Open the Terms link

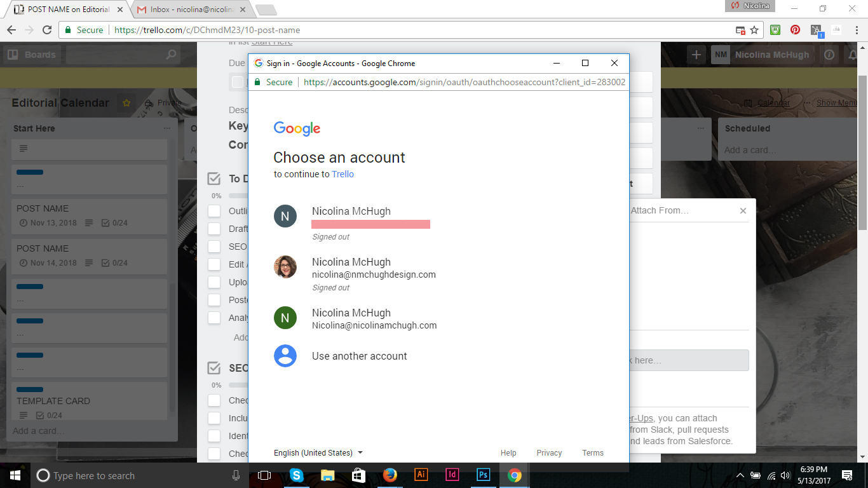pos(593,453)
